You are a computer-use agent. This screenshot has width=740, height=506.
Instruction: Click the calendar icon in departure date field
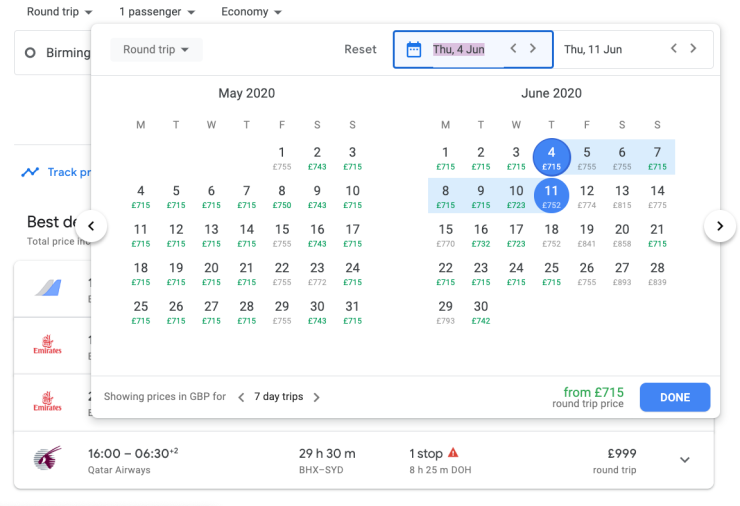413,49
